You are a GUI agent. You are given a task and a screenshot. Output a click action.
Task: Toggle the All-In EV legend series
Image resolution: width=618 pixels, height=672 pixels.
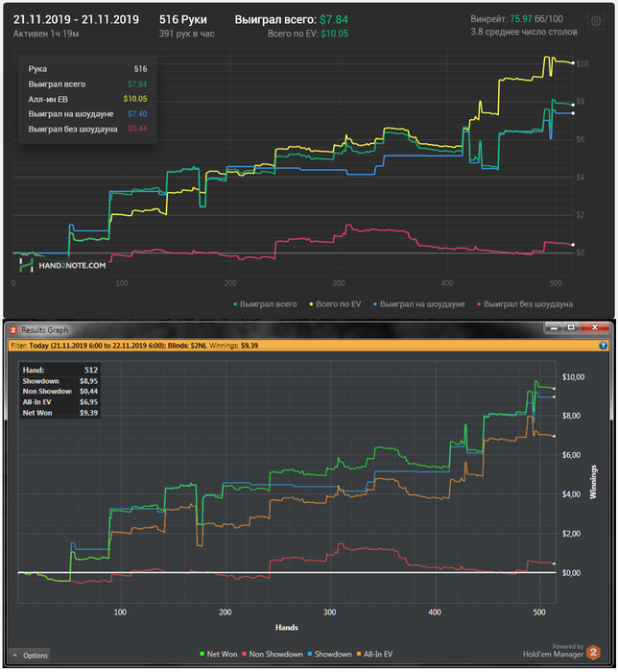[x=374, y=654]
